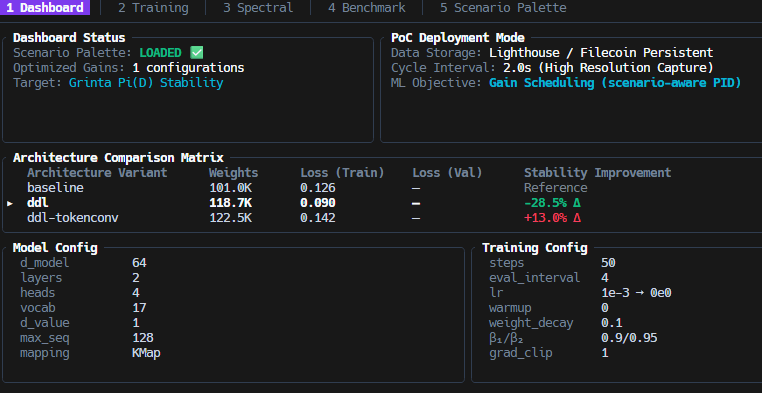Click the Loss (Train) column header
This screenshot has width=762, height=393.
342,173
